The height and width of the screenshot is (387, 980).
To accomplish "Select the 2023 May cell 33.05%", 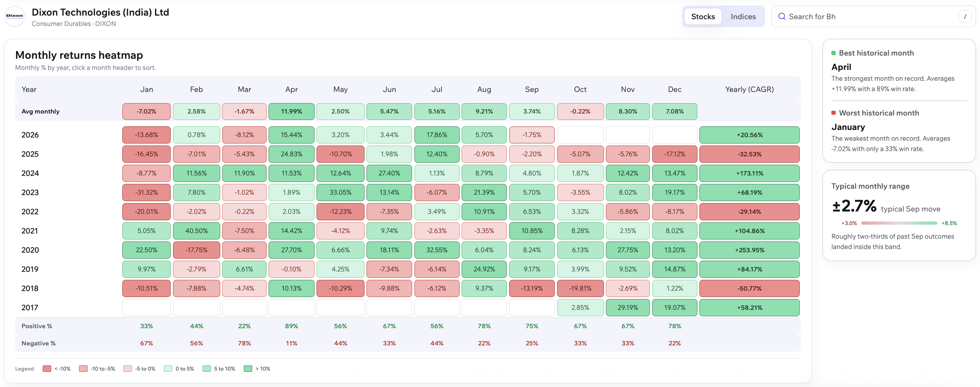I will tap(341, 192).
